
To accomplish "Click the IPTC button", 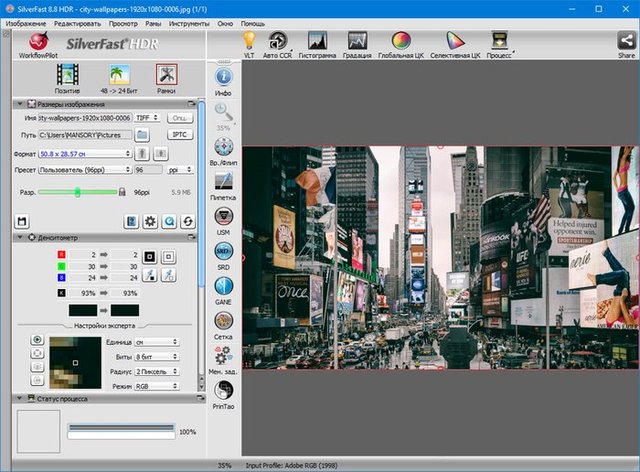I will (178, 134).
